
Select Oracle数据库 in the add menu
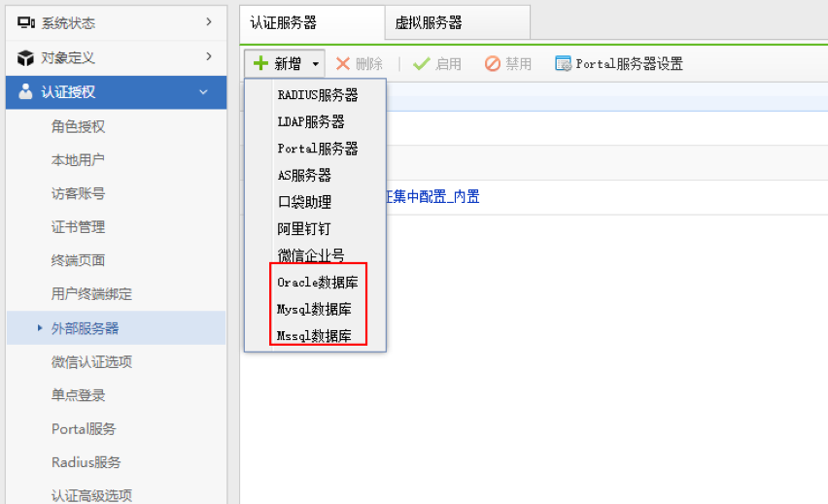tap(317, 283)
